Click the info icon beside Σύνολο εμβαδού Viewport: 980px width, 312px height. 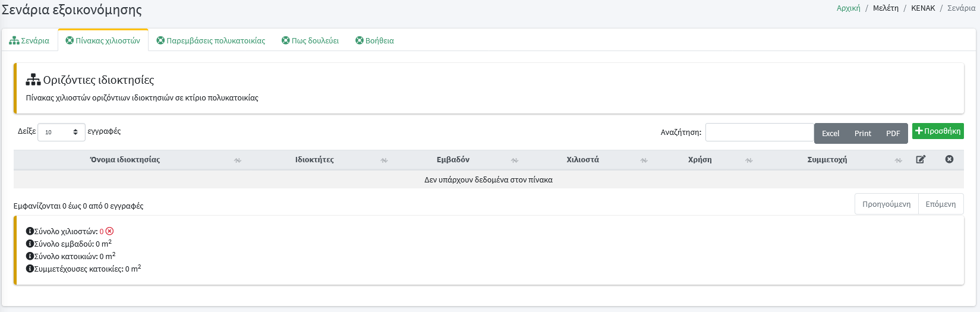30,244
